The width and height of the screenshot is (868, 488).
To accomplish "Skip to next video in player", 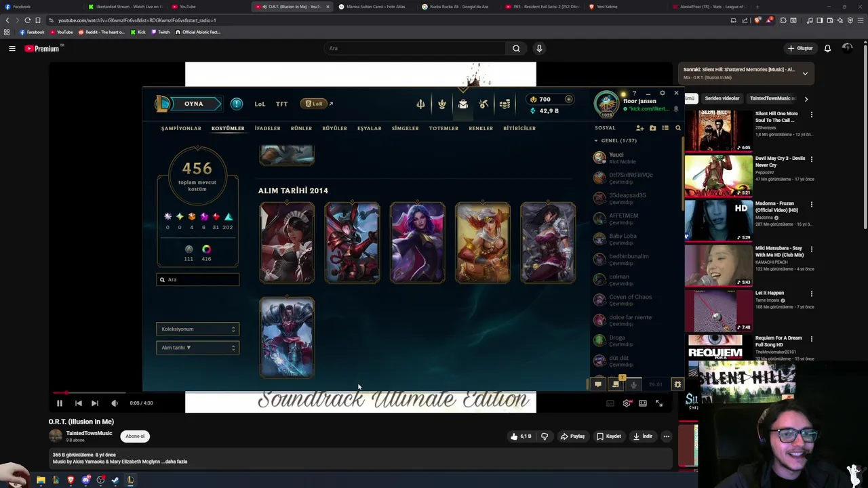I will [x=95, y=403].
